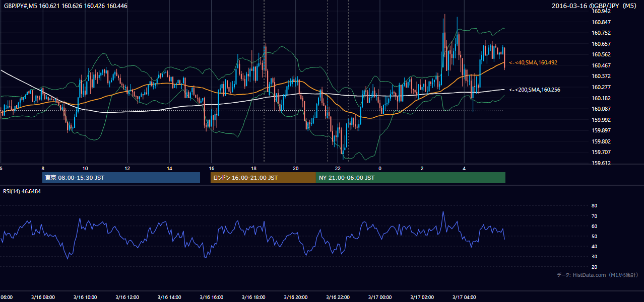
Task: Click the HistData.com data source credit
Action: pos(598,275)
